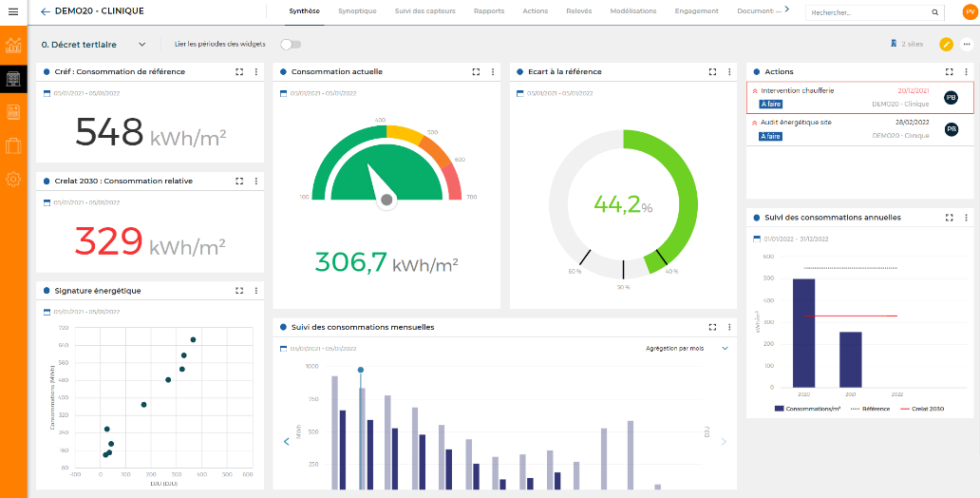Open calendar date range of Ecart à la référence

519,92
